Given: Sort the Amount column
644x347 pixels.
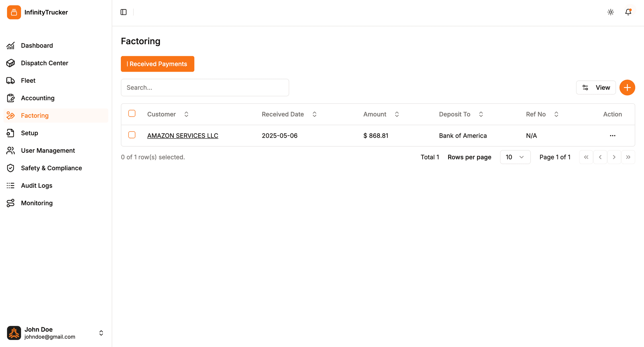Looking at the screenshot, I should tap(397, 114).
